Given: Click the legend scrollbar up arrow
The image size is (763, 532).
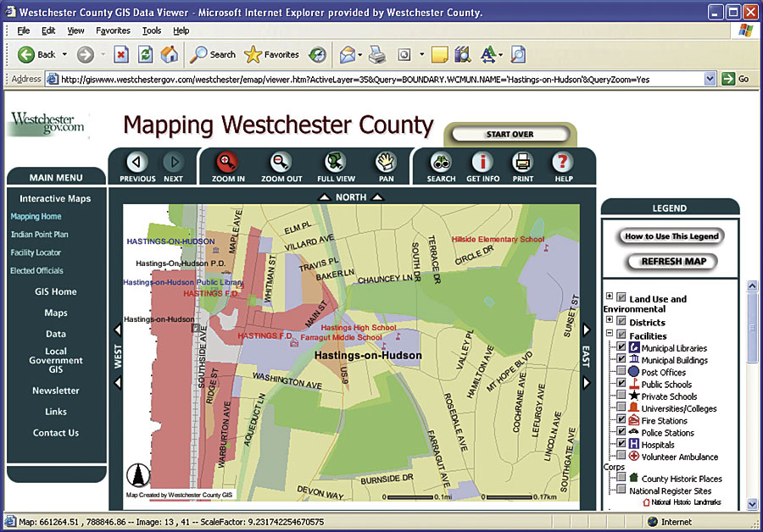Looking at the screenshot, I should point(752,286).
